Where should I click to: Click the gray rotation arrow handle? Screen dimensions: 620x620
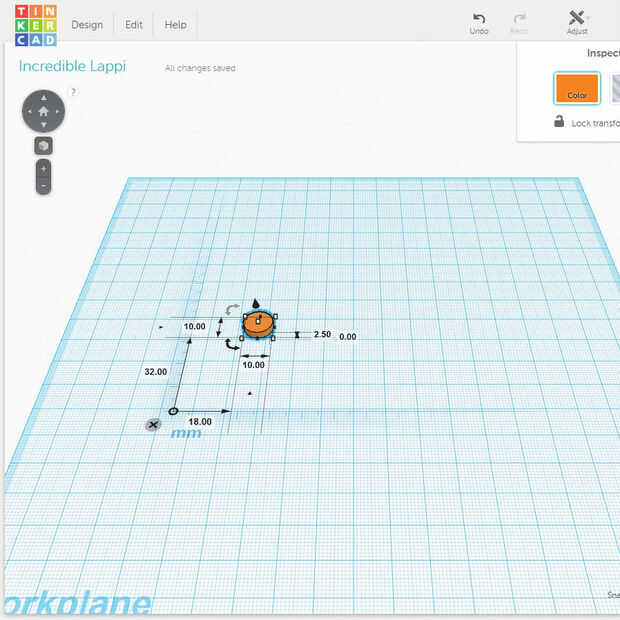(232, 309)
